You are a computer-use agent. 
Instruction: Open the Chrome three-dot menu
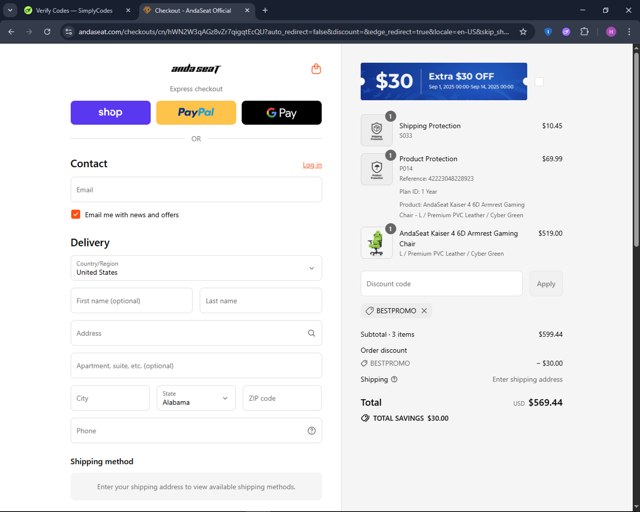pyautogui.click(x=629, y=31)
